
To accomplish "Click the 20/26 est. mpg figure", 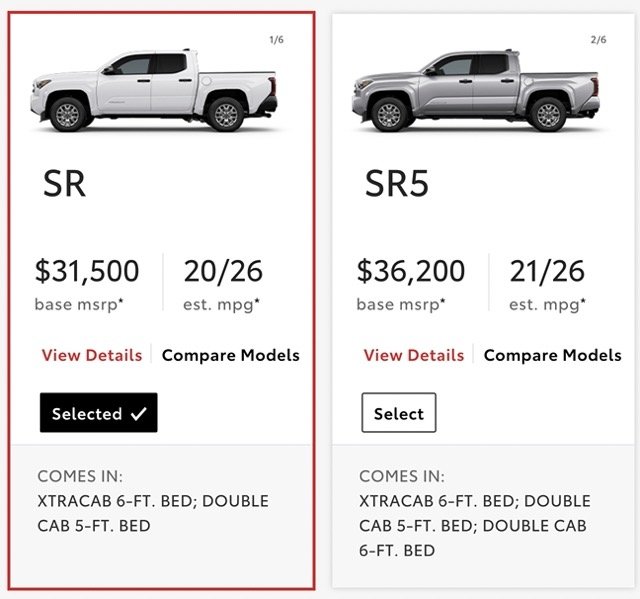I will (x=223, y=271).
